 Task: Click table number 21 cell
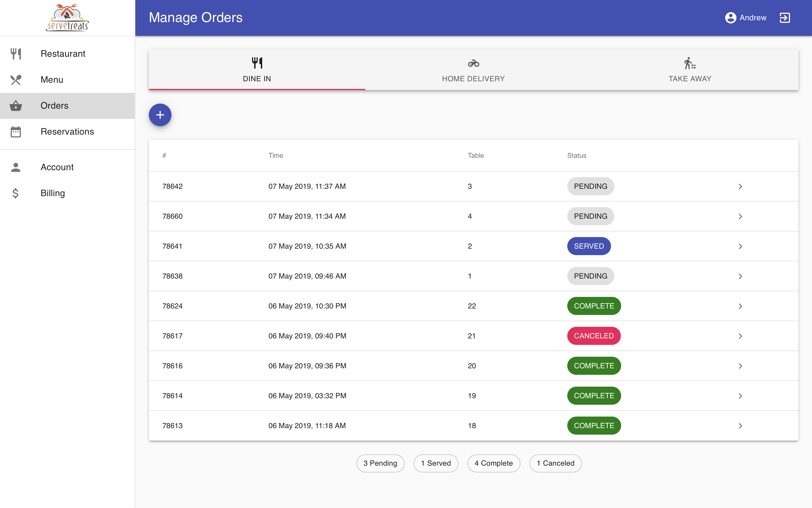pyautogui.click(x=471, y=336)
